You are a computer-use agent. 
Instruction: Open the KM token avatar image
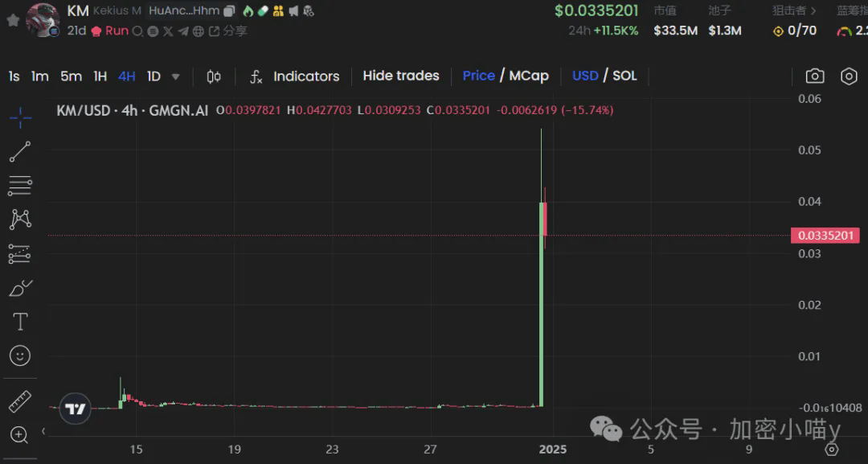click(x=43, y=20)
